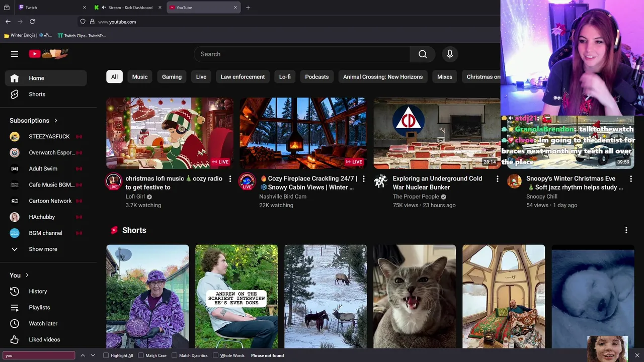
Task: Select the Law enforcement filter chip
Action: point(243,77)
